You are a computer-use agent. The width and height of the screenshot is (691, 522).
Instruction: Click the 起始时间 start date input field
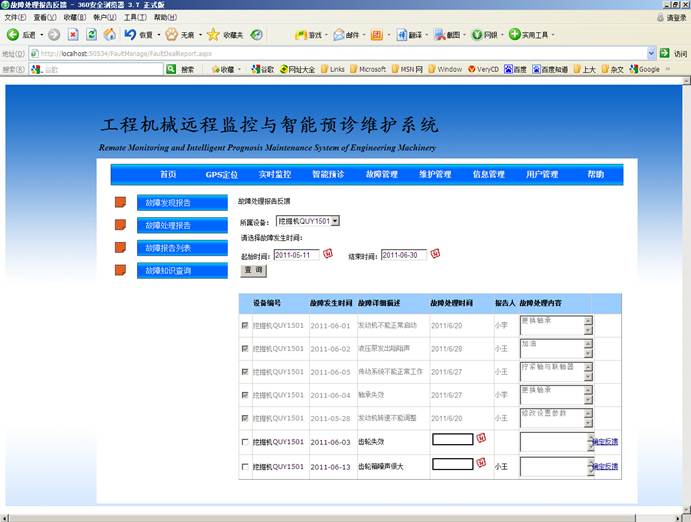[296, 254]
